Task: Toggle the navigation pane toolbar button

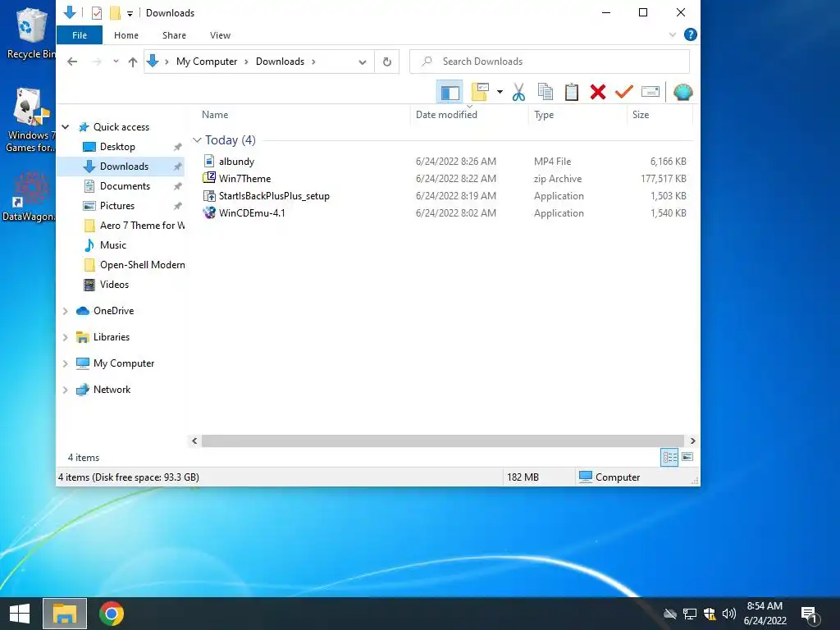Action: click(450, 92)
